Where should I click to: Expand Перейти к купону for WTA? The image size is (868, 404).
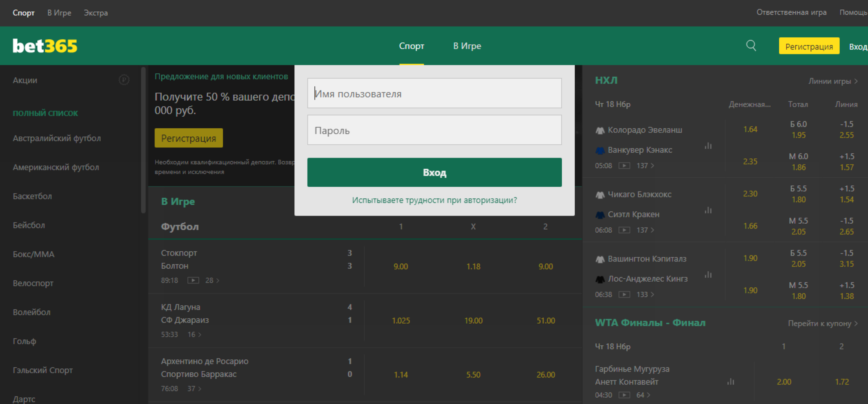(822, 323)
